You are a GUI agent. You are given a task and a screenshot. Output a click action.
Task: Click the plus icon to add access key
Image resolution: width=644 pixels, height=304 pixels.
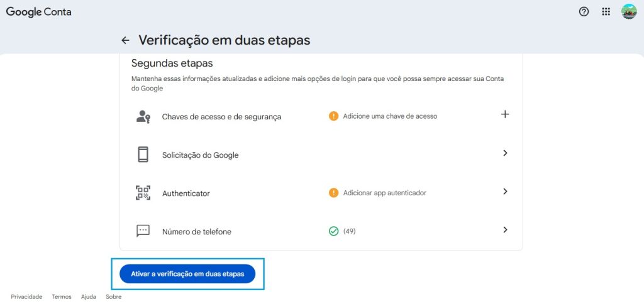[504, 114]
